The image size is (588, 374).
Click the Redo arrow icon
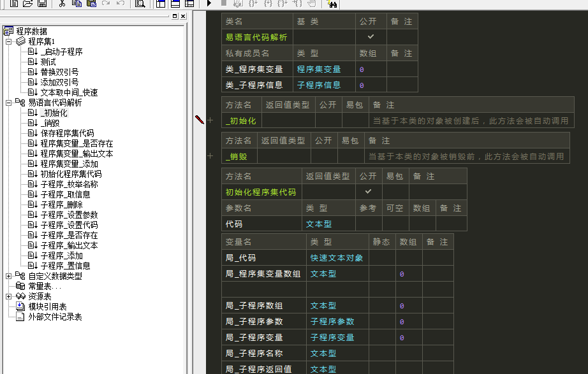[x=106, y=3]
